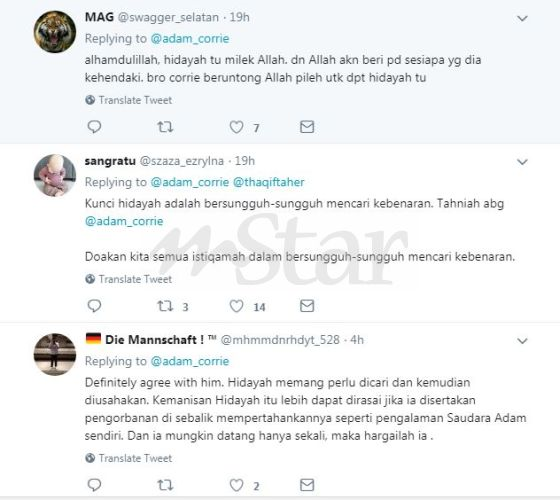Screen dimensions: 560x500
Task: Open @thaqiftaher mention link
Action: tap(269, 182)
